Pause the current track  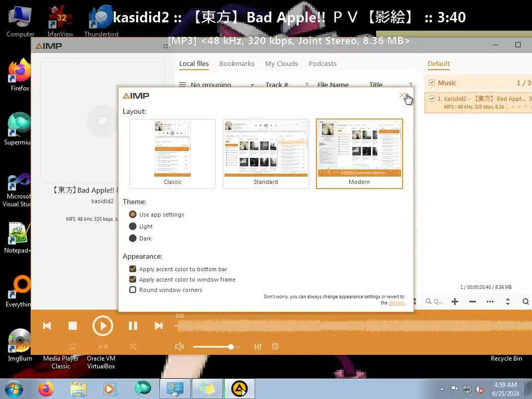pyautogui.click(x=133, y=326)
